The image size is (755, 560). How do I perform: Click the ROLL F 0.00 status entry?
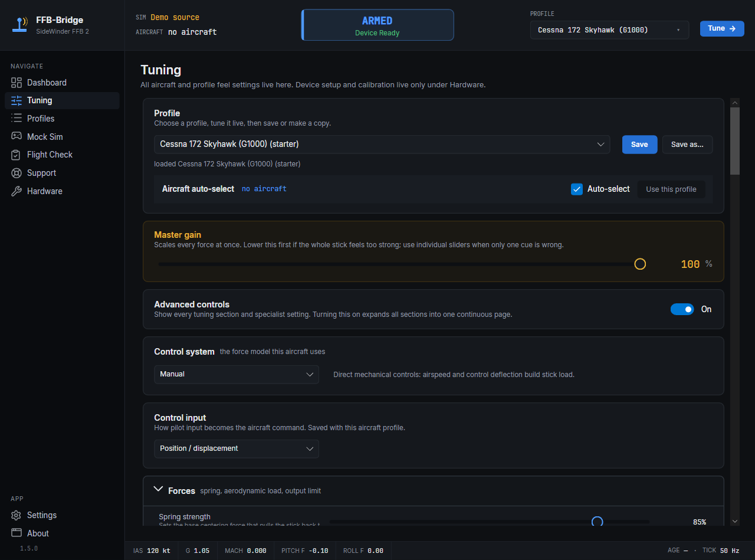pyautogui.click(x=363, y=551)
